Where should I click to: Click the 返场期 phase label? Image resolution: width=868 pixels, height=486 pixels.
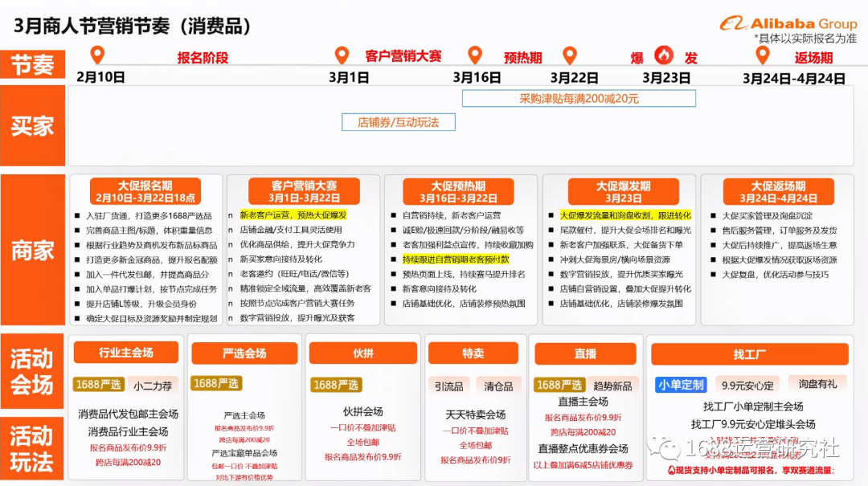click(813, 58)
